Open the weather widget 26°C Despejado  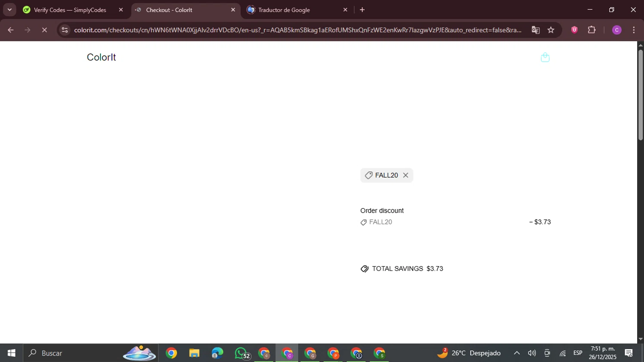pyautogui.click(x=469, y=353)
